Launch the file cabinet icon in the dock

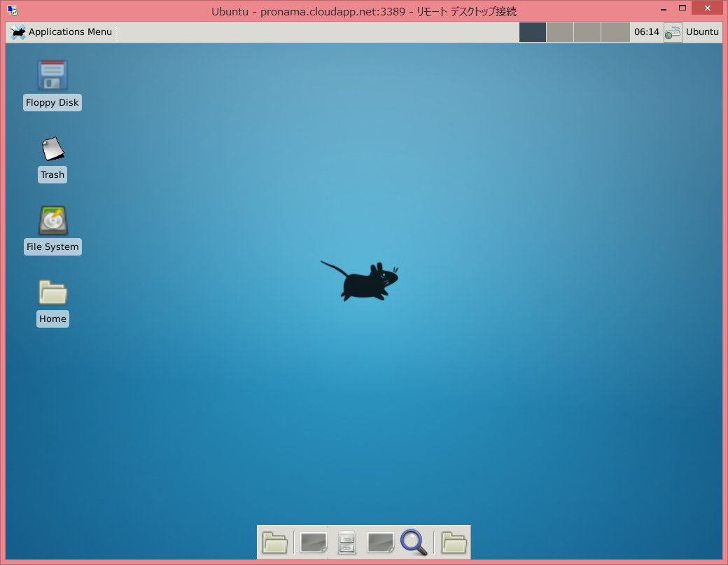pyautogui.click(x=347, y=543)
